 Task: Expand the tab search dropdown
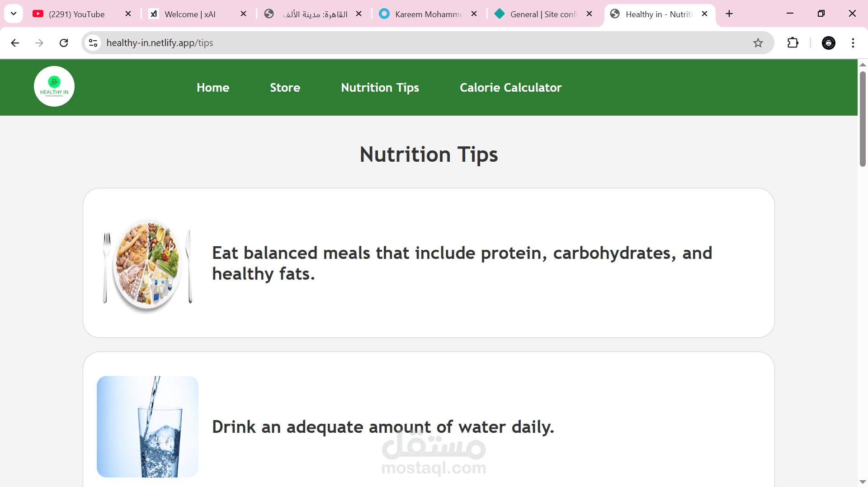coord(14,14)
